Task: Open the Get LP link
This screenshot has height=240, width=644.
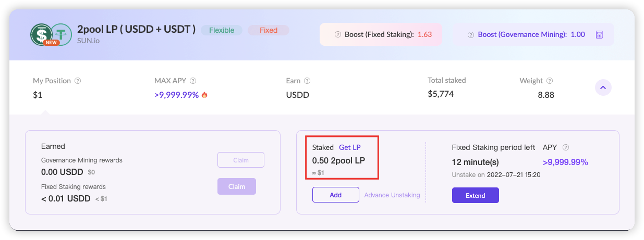Action: pyautogui.click(x=350, y=147)
